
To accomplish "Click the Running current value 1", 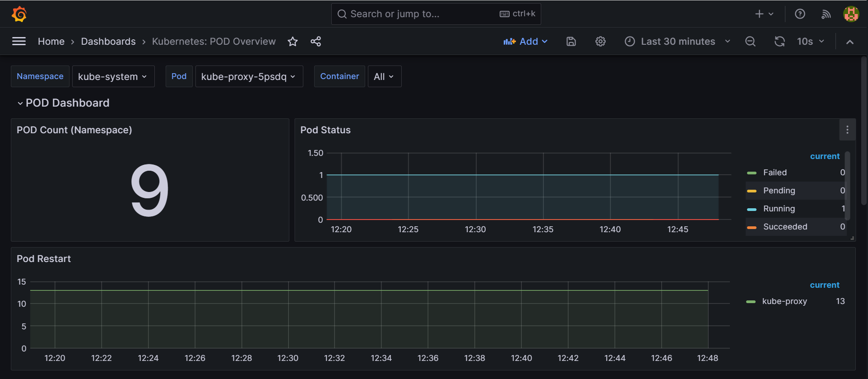I will [x=843, y=209].
